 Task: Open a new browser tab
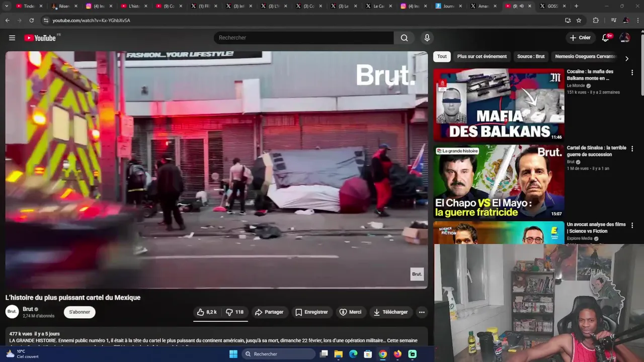point(576,6)
